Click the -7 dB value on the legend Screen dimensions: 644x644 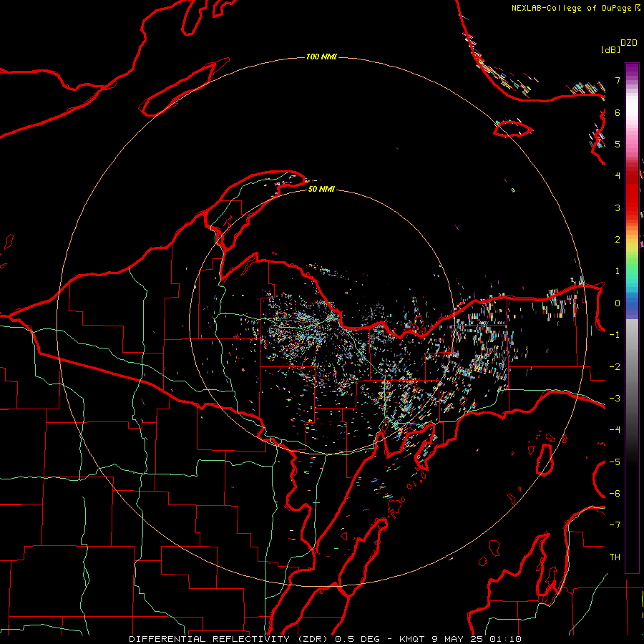tap(615, 525)
